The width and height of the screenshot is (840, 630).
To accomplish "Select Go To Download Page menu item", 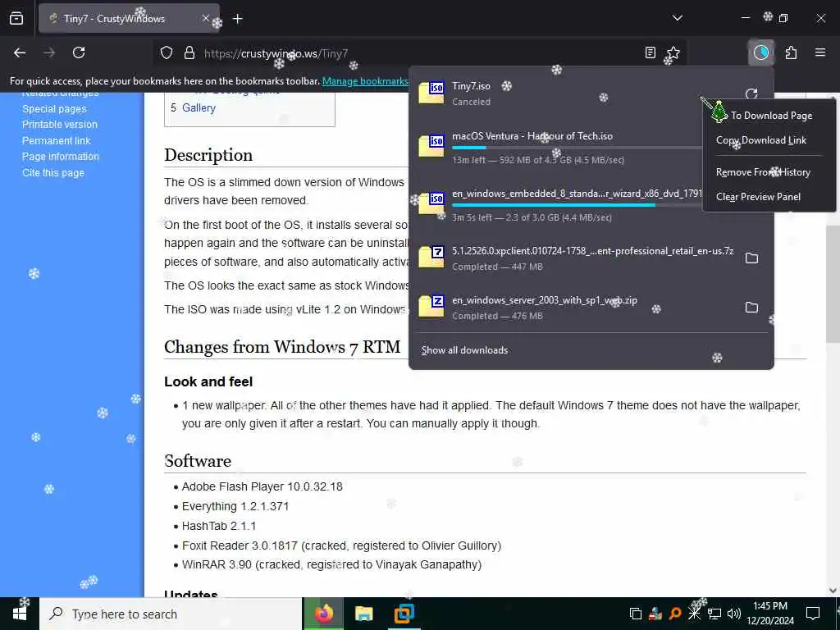I will coord(769,115).
